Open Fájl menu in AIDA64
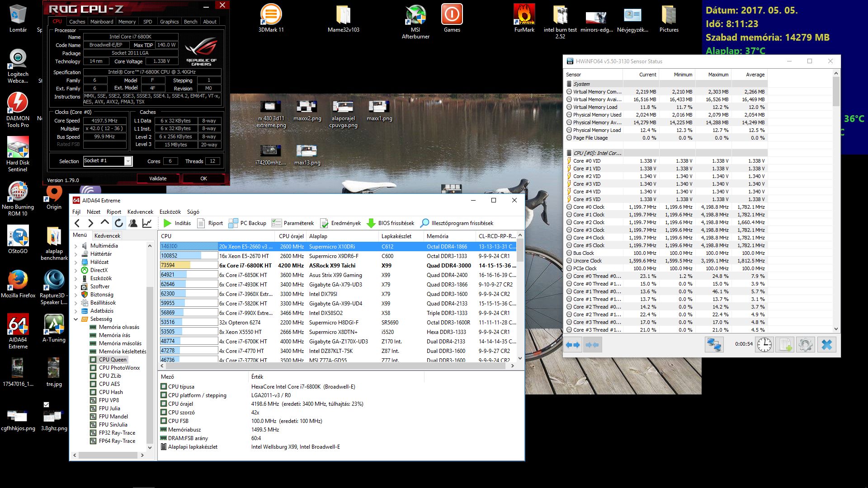Screen dimensions: 868x488 (x=76, y=211)
